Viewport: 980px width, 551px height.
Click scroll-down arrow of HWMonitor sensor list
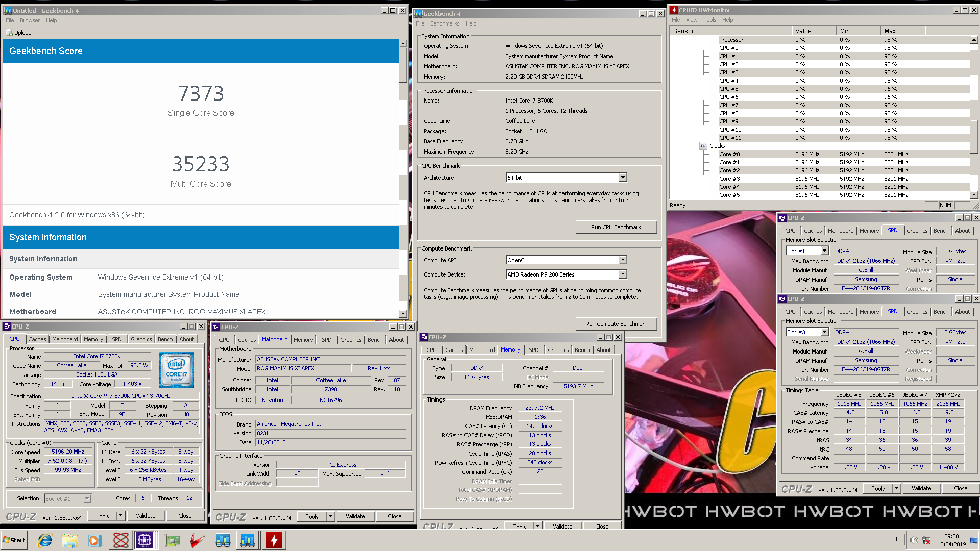coord(974,195)
